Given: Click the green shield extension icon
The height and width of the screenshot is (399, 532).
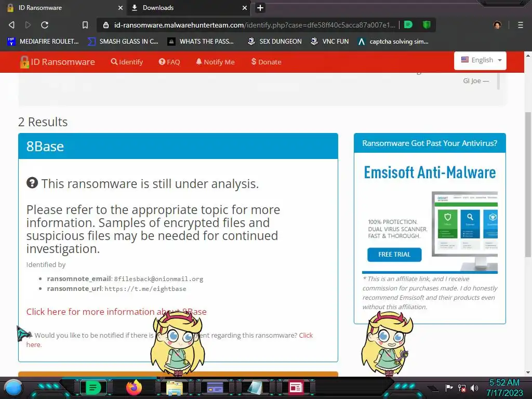Looking at the screenshot, I should pyautogui.click(x=427, y=24).
